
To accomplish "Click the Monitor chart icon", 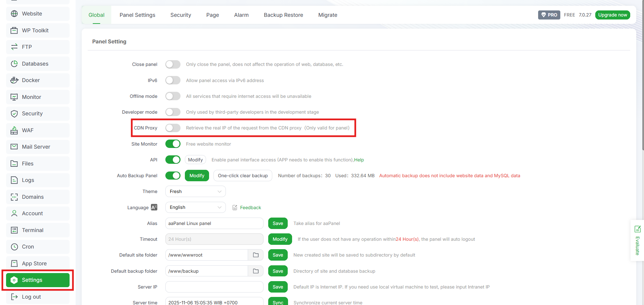I will [14, 97].
